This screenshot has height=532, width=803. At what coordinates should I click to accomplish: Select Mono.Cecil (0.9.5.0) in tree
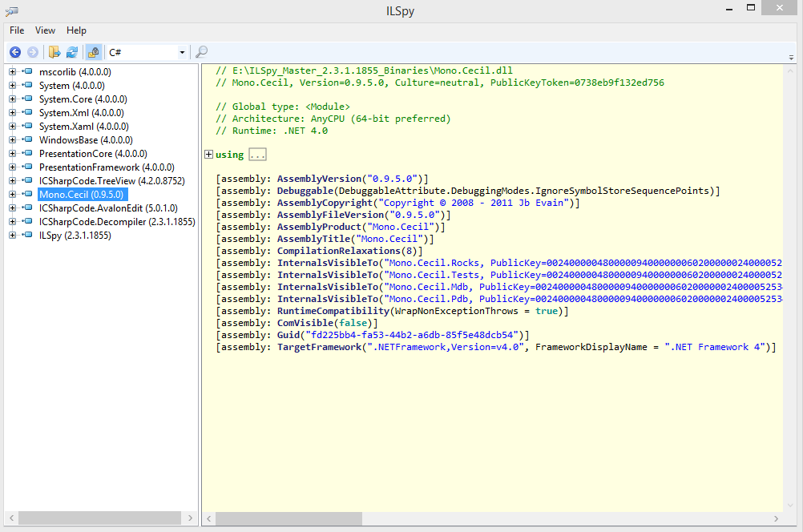tap(82, 194)
